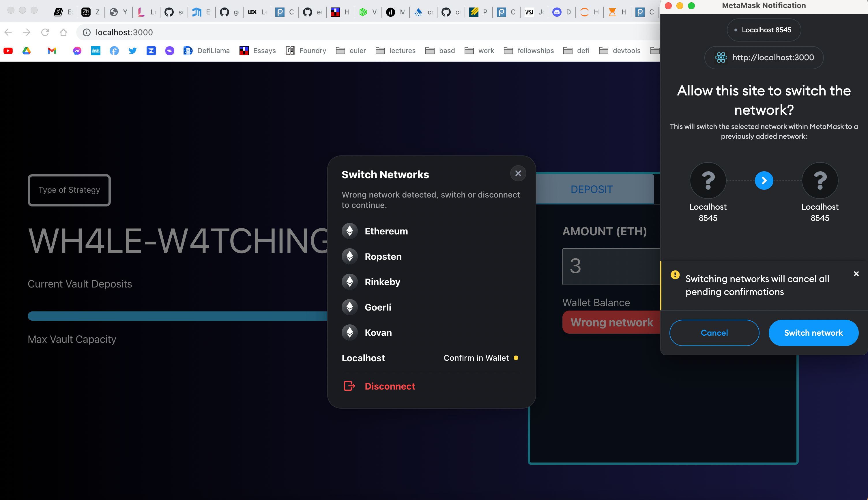Open the Messenger bookmark icon
This screenshot has height=500, width=868.
(77, 51)
